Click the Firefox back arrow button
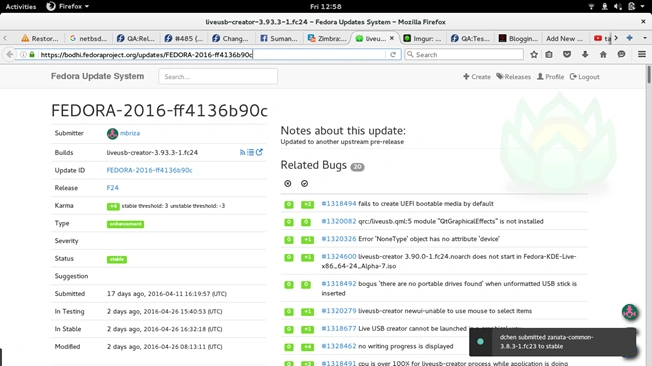Image resolution: width=652 pixels, height=366 pixels. point(10,54)
